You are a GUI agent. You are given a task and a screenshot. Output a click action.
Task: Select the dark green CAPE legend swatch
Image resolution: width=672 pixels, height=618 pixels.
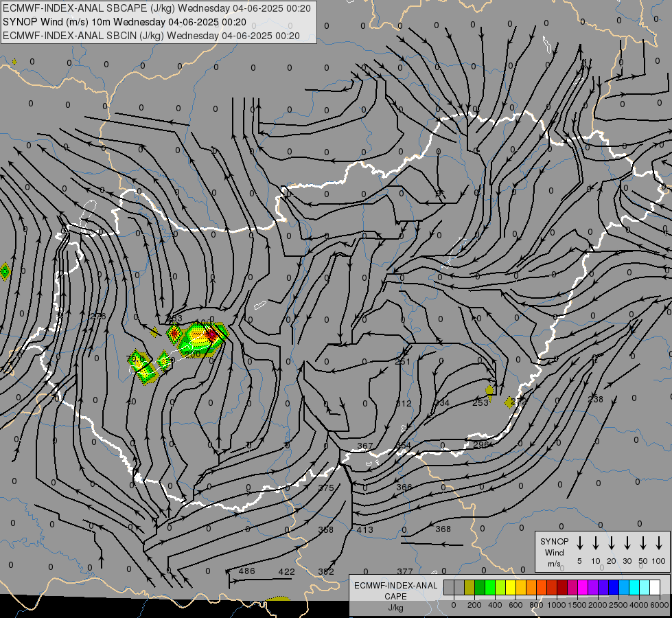click(x=480, y=587)
